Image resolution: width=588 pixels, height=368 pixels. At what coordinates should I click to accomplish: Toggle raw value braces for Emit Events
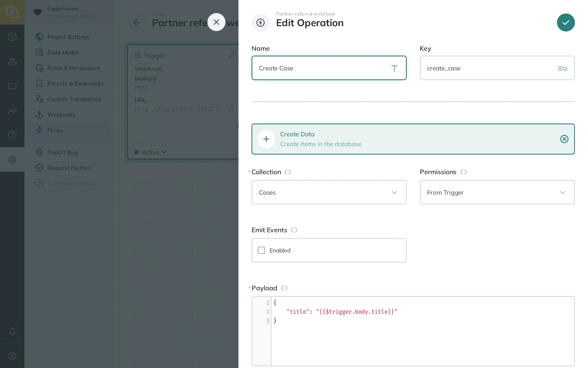[x=294, y=230]
